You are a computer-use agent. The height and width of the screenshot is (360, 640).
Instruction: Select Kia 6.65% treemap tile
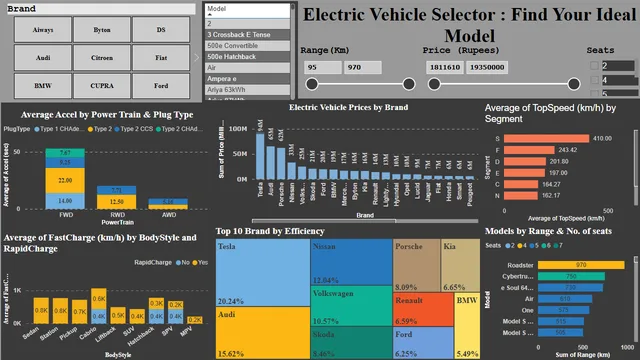(461, 265)
